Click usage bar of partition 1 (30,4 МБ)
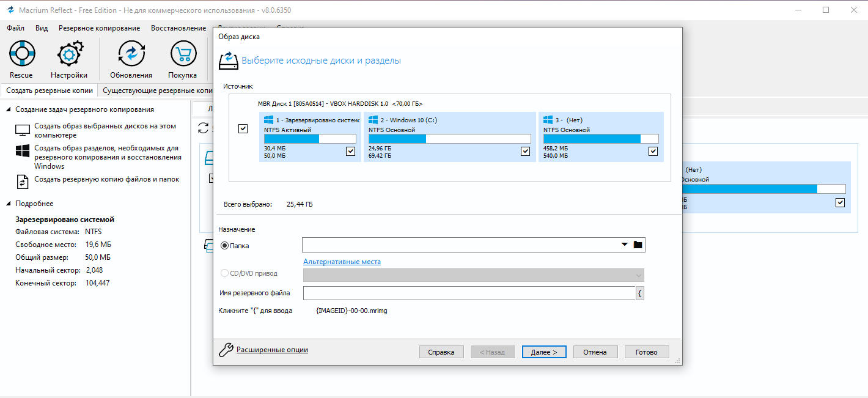Image resolution: width=868 pixels, height=398 pixels. click(310, 139)
